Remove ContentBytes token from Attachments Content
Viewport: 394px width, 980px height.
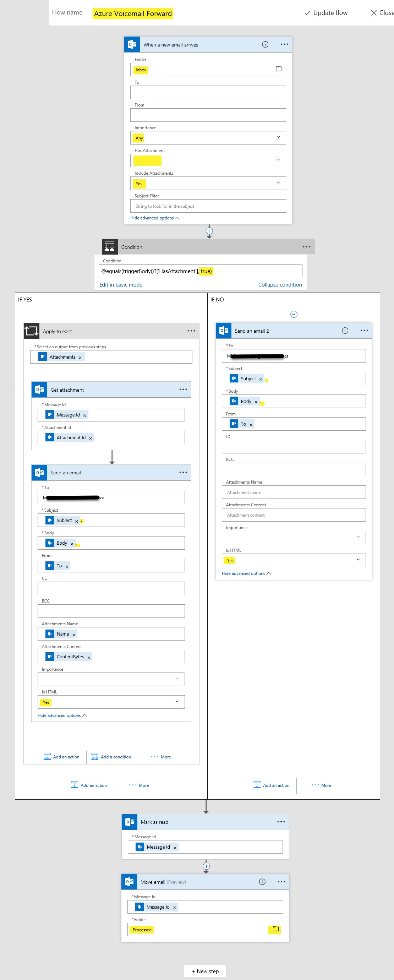coord(89,657)
